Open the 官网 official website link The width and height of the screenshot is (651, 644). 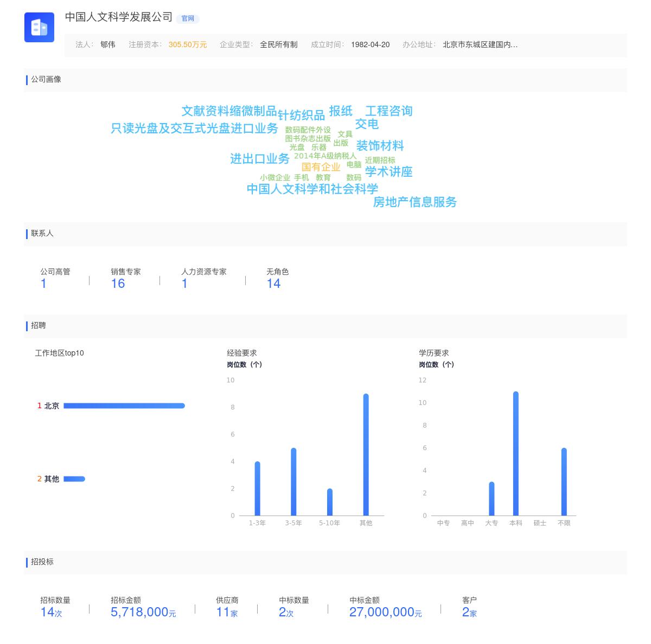coord(188,18)
